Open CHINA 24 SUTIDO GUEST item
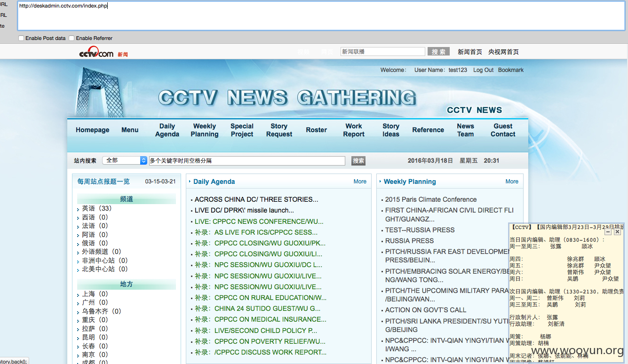This screenshot has width=628, height=364. [258, 309]
